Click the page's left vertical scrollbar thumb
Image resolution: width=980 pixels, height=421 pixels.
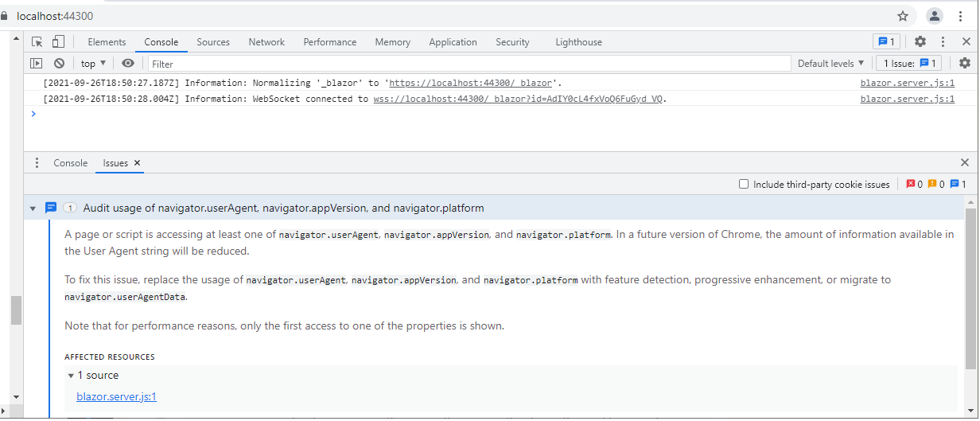click(x=16, y=310)
